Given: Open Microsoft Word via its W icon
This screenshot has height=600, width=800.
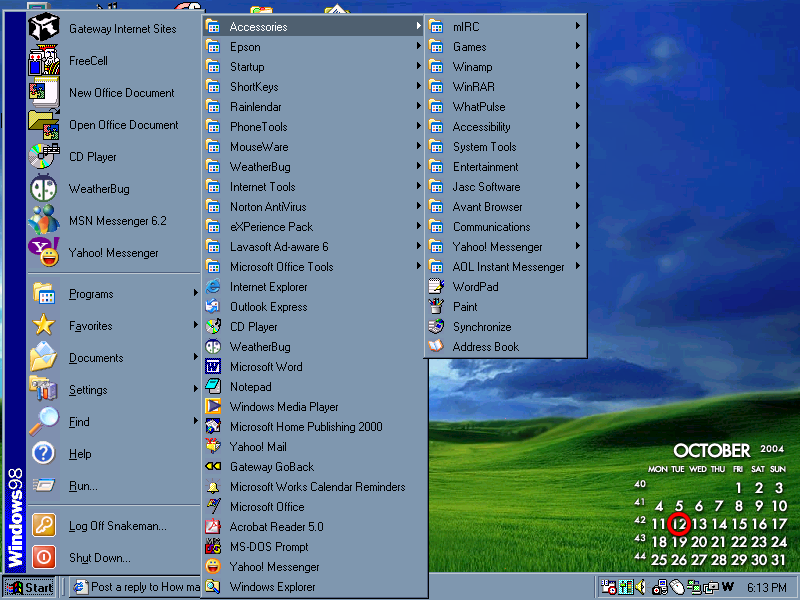Looking at the screenshot, I should click(213, 366).
